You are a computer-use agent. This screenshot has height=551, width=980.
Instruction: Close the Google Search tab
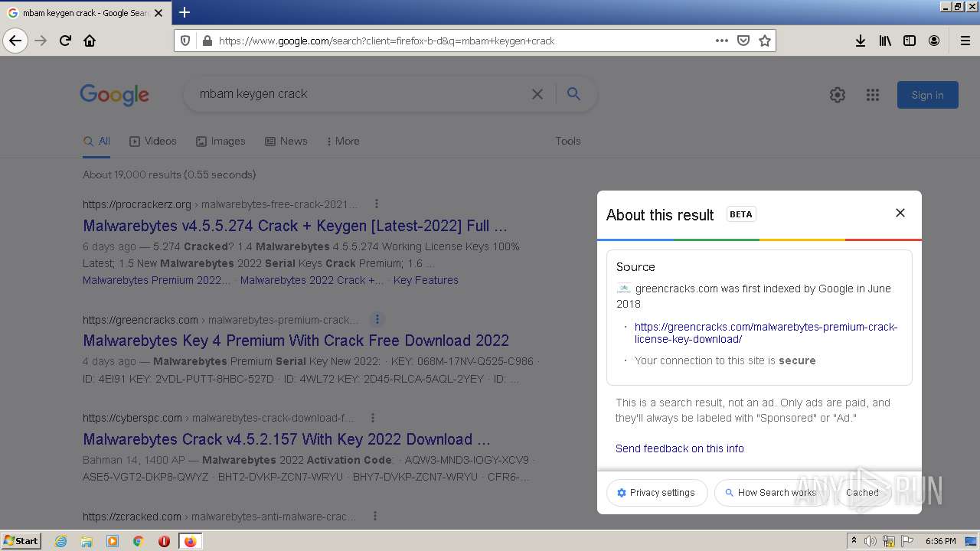click(158, 13)
